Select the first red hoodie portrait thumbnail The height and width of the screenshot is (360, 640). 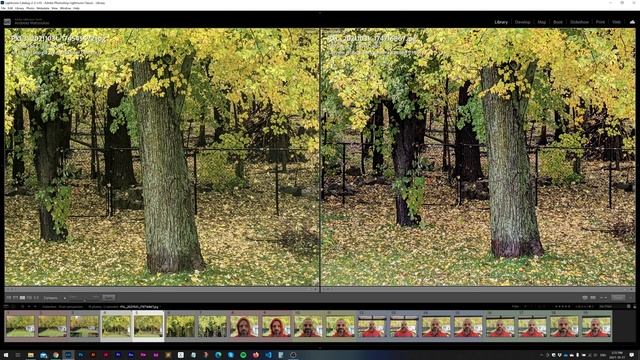point(244,326)
